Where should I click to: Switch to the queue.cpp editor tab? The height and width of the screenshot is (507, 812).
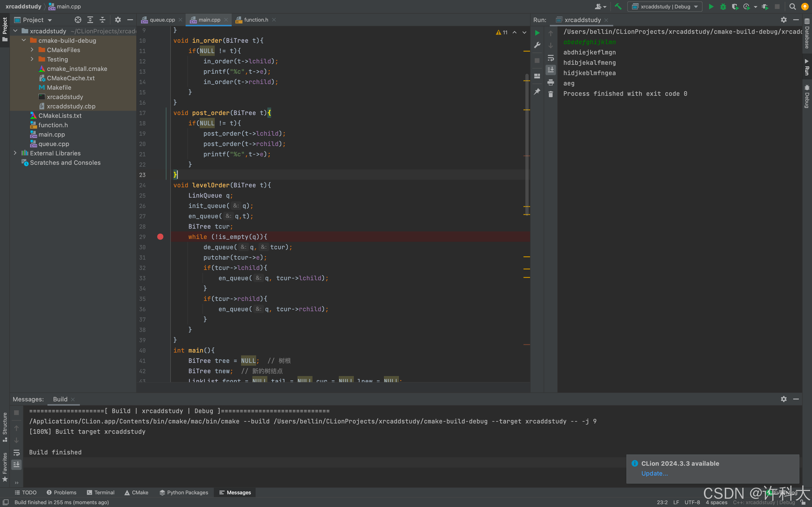tap(162, 20)
